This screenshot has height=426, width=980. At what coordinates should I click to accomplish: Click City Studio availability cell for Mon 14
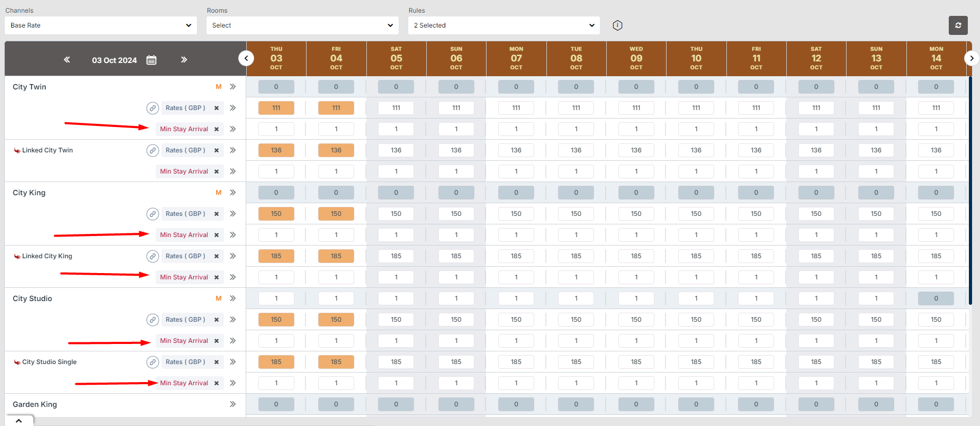point(936,298)
